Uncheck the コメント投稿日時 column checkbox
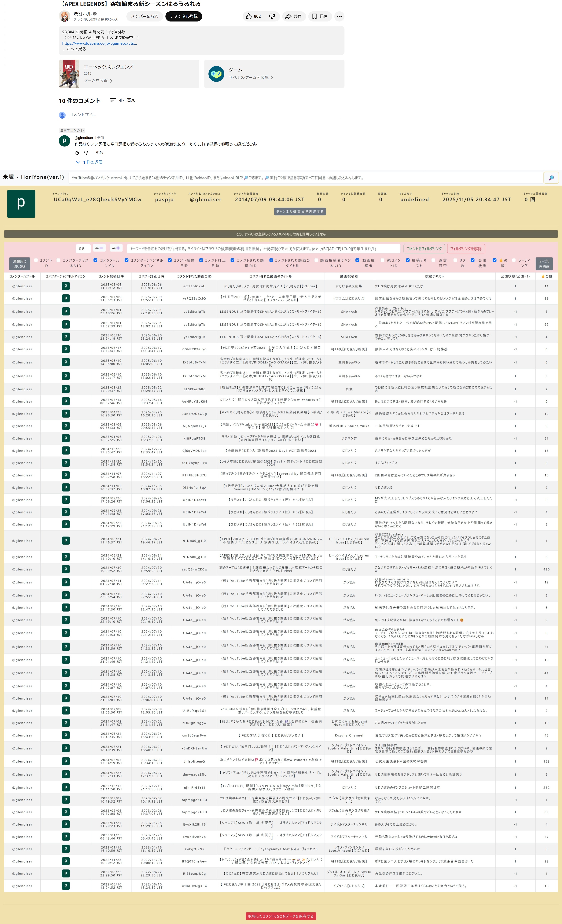 coord(170,260)
